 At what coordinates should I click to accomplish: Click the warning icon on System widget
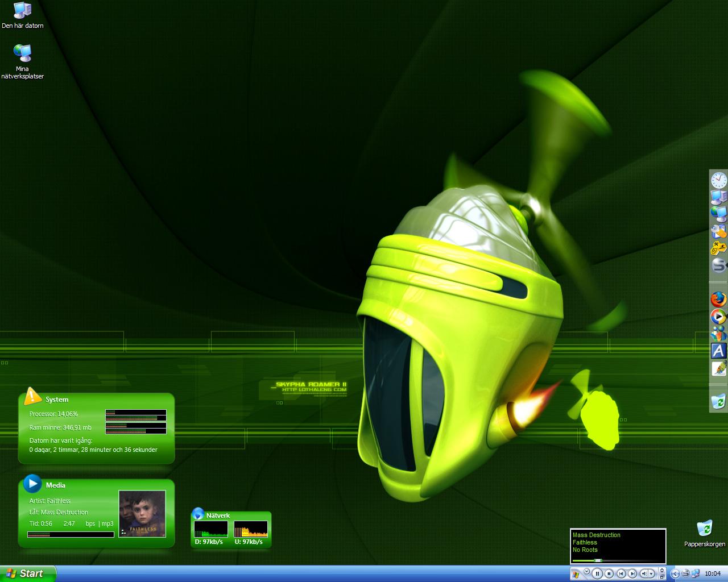32,396
